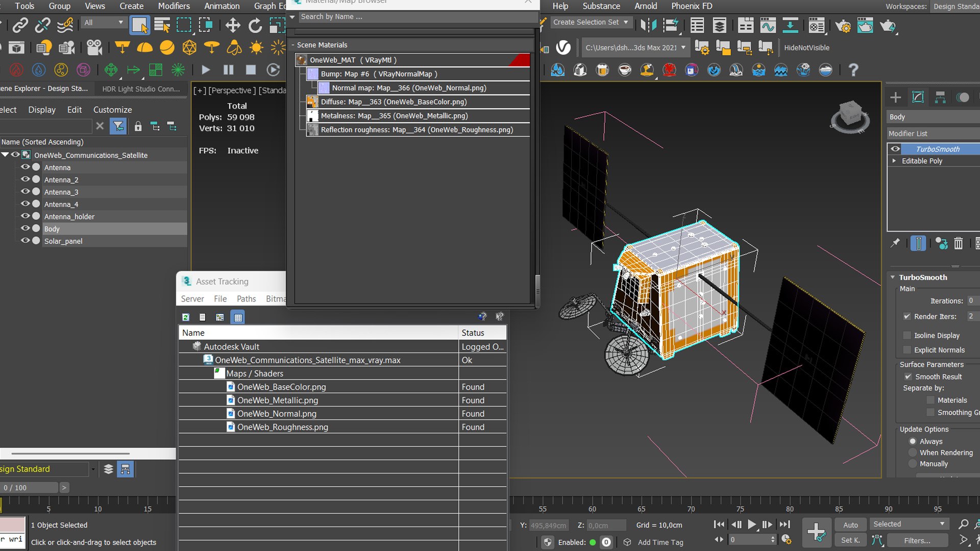
Task: Click table view icon in Asset Tracking
Action: (x=238, y=317)
